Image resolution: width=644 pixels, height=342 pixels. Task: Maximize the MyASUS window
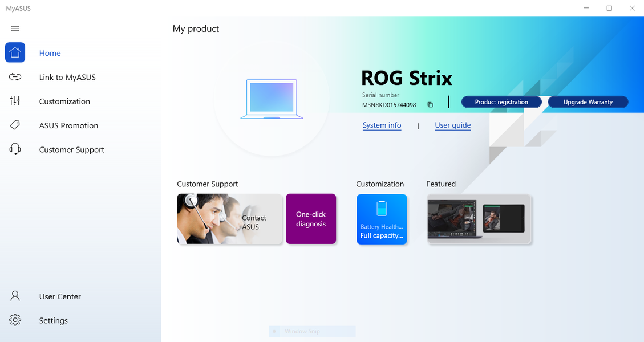click(609, 8)
